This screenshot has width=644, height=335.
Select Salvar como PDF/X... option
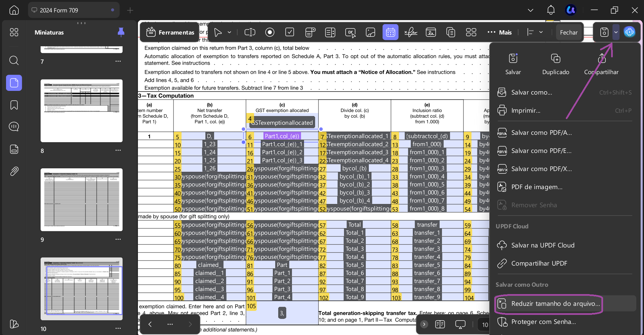coord(565,169)
